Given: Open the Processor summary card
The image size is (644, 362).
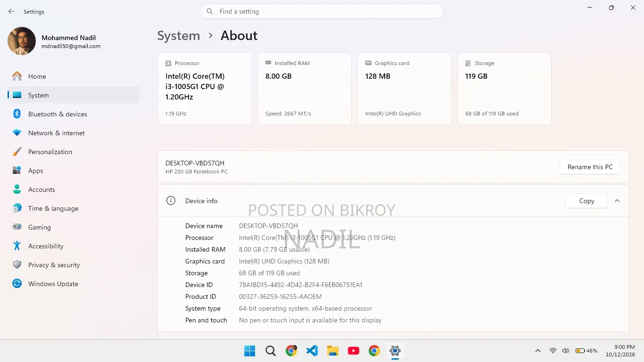Looking at the screenshot, I should tap(205, 89).
